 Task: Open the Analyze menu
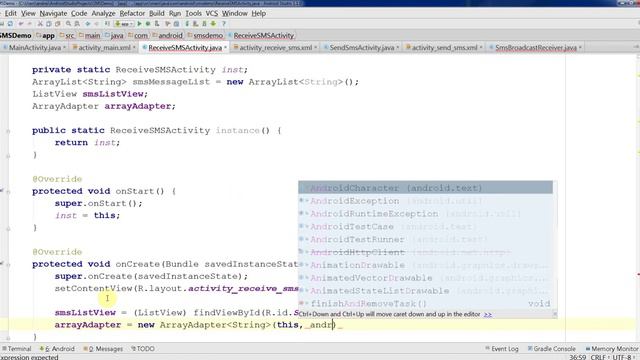click(x=103, y=13)
